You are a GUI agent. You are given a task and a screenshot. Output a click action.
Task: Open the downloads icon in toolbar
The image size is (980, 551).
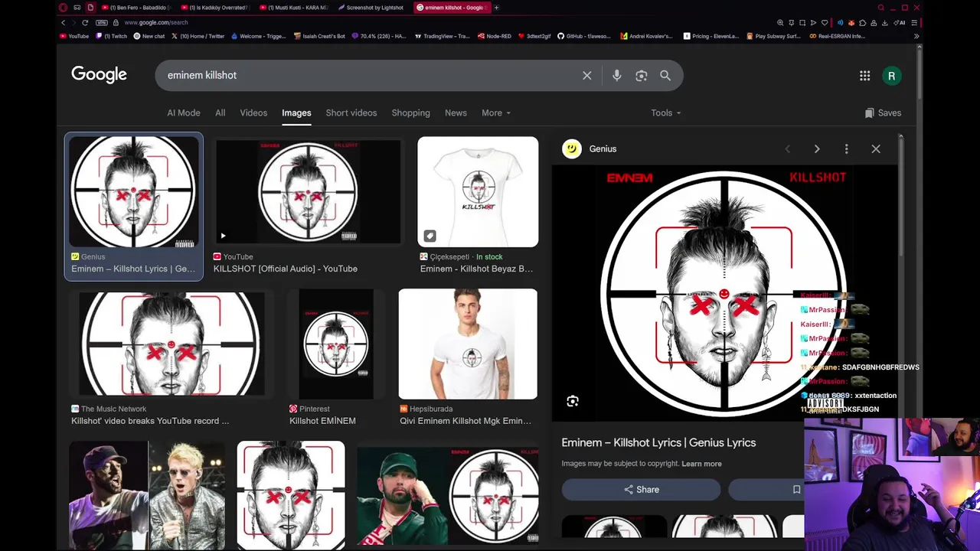pos(884,22)
